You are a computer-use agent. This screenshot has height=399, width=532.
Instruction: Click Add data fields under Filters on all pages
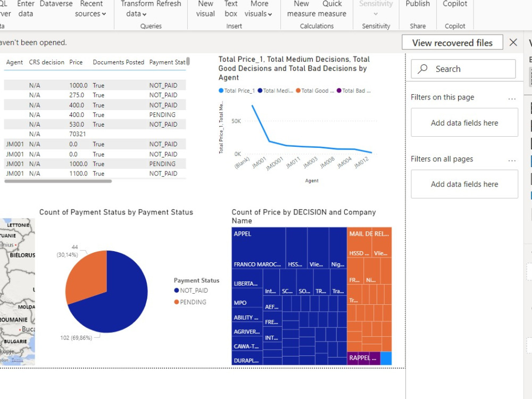[x=464, y=184]
